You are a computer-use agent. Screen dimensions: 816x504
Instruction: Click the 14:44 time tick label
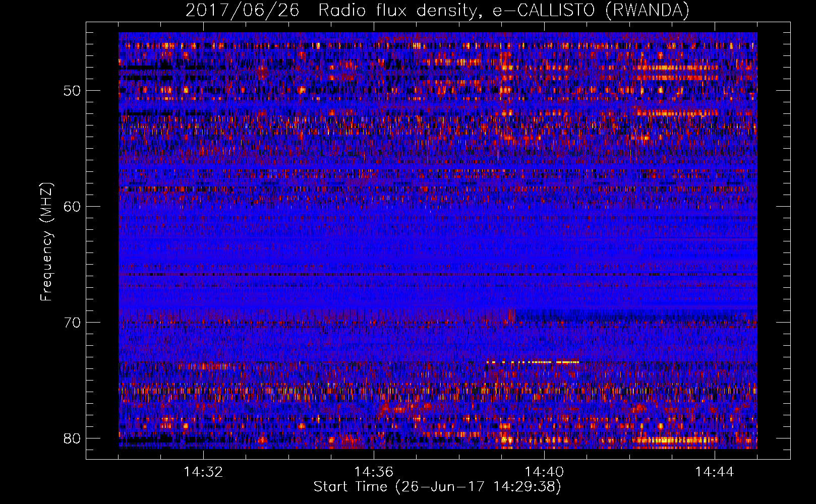(x=715, y=472)
